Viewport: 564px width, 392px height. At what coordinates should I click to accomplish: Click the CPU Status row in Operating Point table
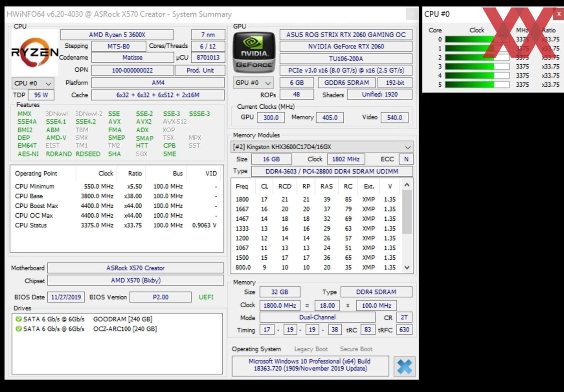tap(116, 225)
